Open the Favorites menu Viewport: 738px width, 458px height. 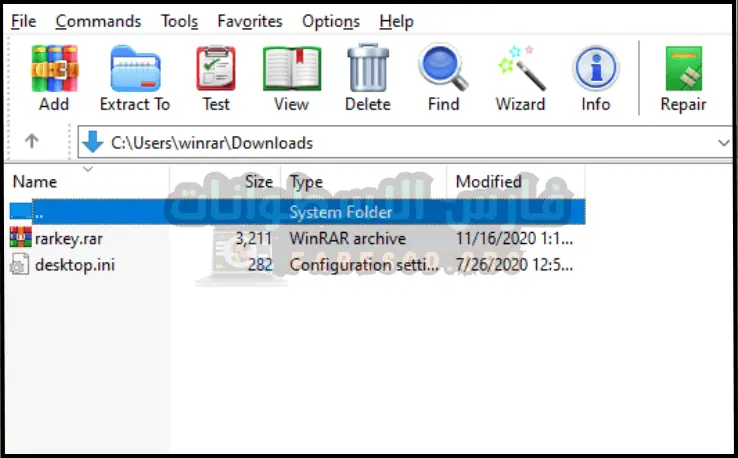tap(249, 21)
